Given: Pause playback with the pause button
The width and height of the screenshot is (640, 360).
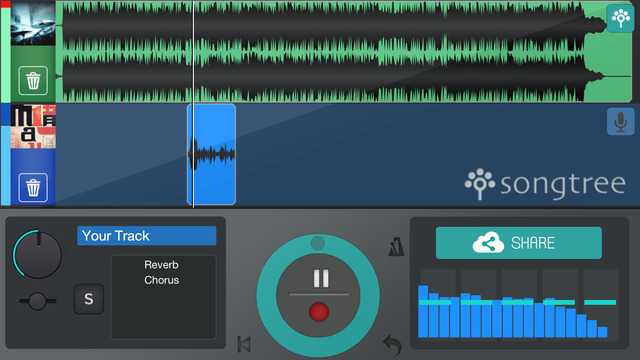Looking at the screenshot, I should 321,279.
